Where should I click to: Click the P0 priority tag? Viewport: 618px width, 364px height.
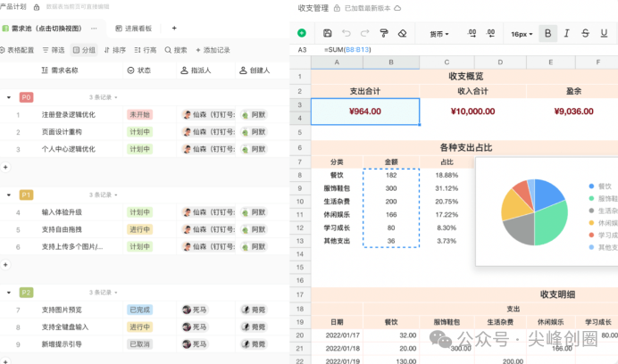tap(26, 97)
